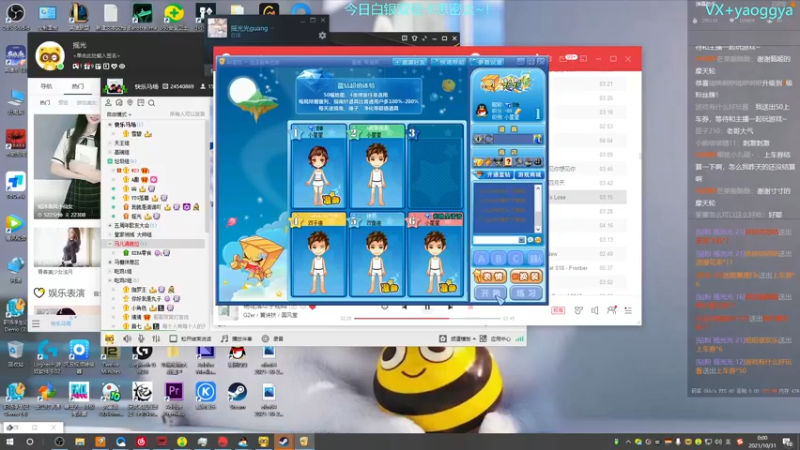The width and height of the screenshot is (800, 450).
Task: Click the 练习 practice button in game
Action: (526, 293)
